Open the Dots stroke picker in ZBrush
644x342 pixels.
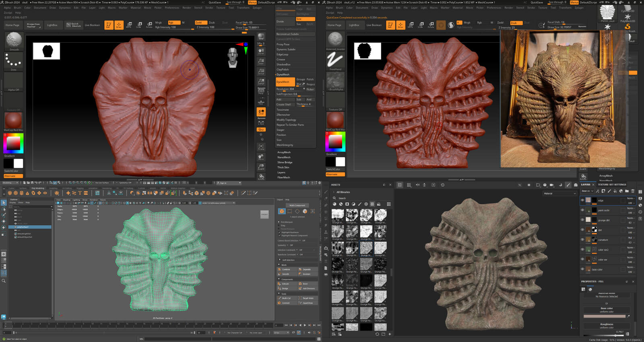pyautogui.click(x=14, y=62)
